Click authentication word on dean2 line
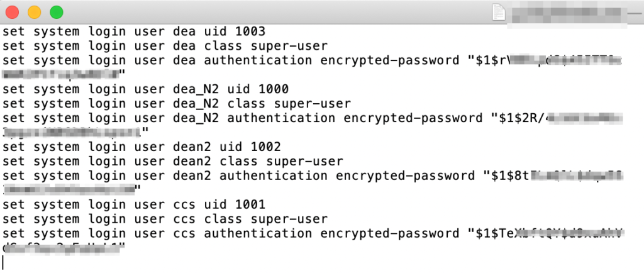This screenshot has height=273, width=644. [x=273, y=175]
